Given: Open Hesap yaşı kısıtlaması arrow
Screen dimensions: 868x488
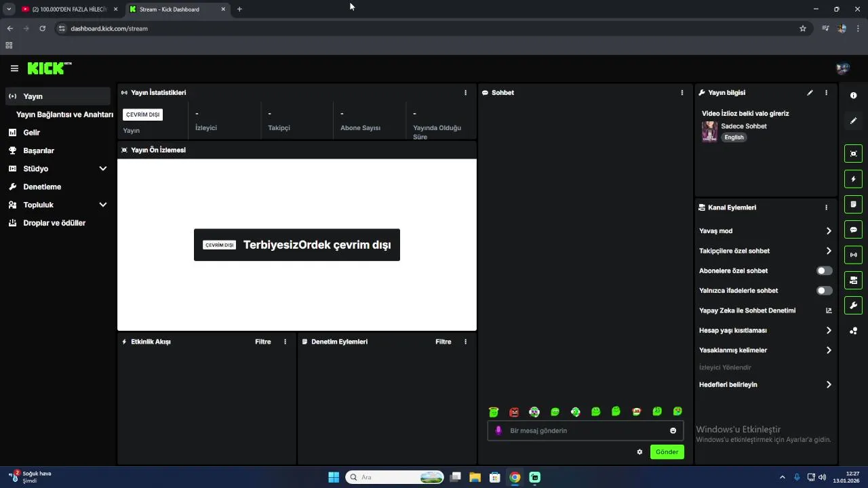Looking at the screenshot, I should click(x=829, y=331).
